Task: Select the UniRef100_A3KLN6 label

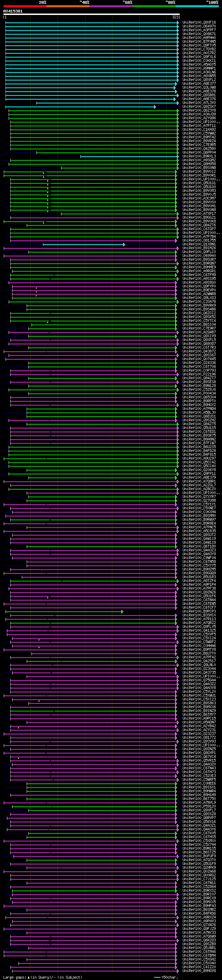Action: tap(199, 72)
